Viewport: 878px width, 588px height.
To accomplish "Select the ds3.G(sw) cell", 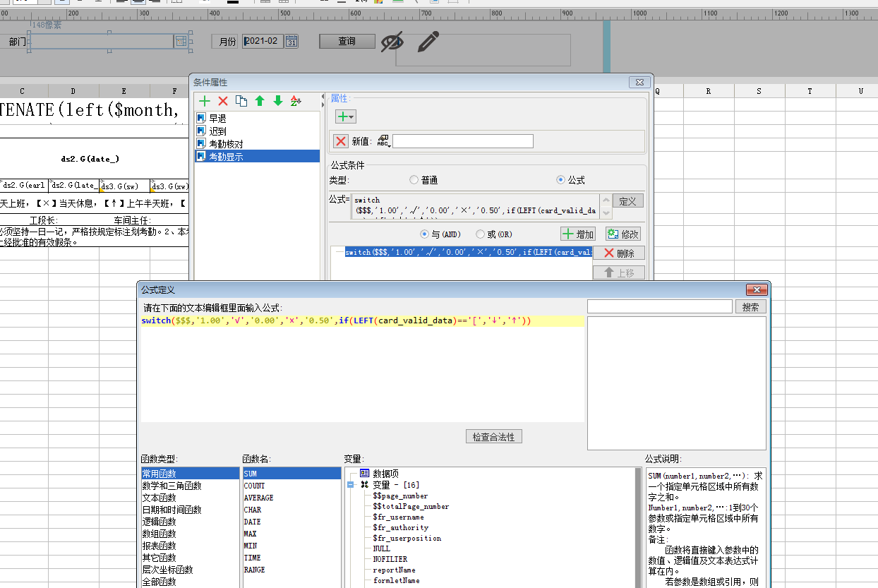I will pyautogui.click(x=124, y=186).
